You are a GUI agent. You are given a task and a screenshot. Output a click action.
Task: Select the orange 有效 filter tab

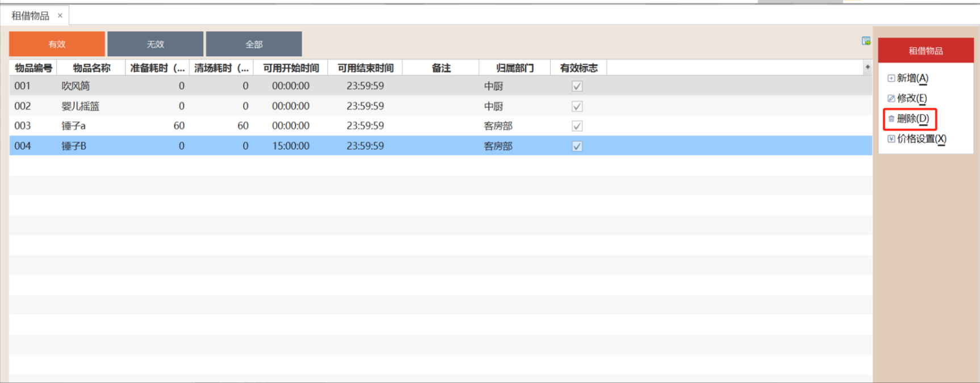coord(57,44)
